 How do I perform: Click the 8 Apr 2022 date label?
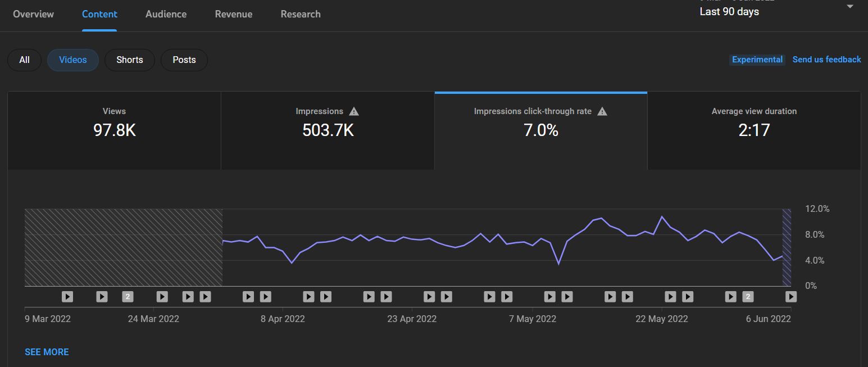click(283, 319)
